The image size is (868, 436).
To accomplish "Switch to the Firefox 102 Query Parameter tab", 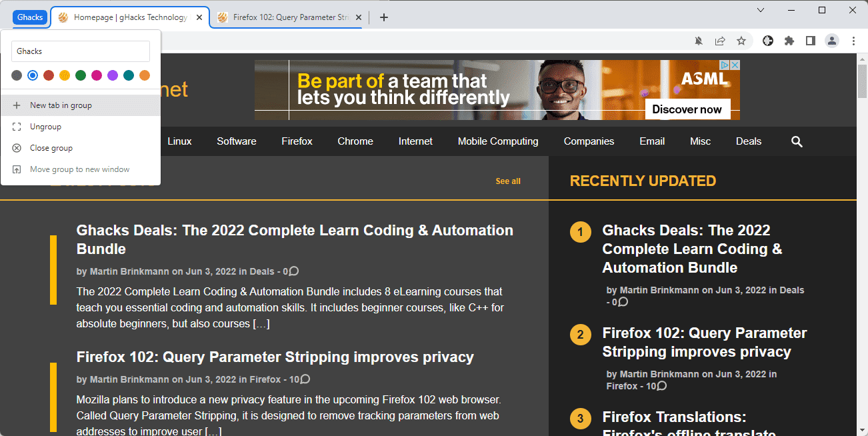I will (291, 17).
